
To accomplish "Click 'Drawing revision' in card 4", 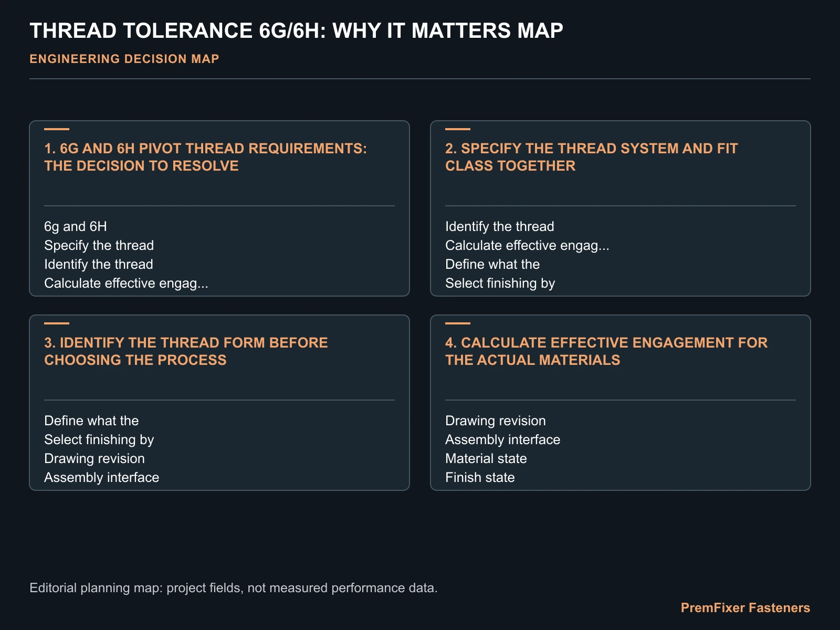I will (496, 421).
